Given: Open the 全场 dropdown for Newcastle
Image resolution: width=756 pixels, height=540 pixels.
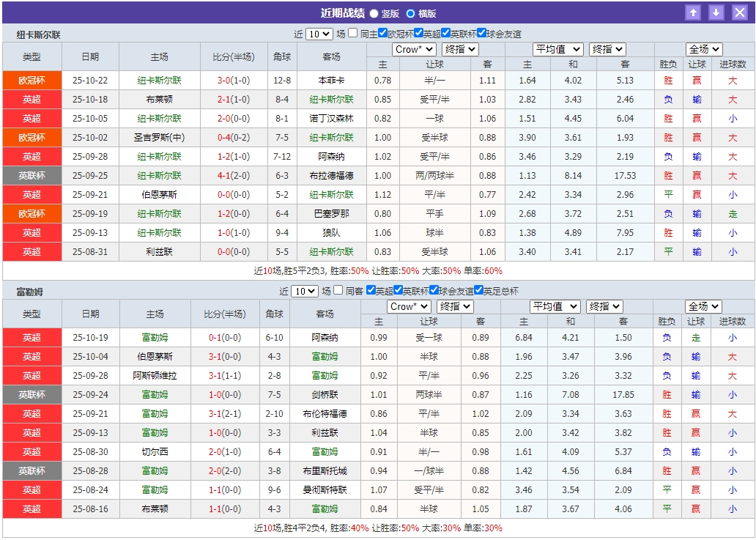Looking at the screenshot, I should pos(702,49).
